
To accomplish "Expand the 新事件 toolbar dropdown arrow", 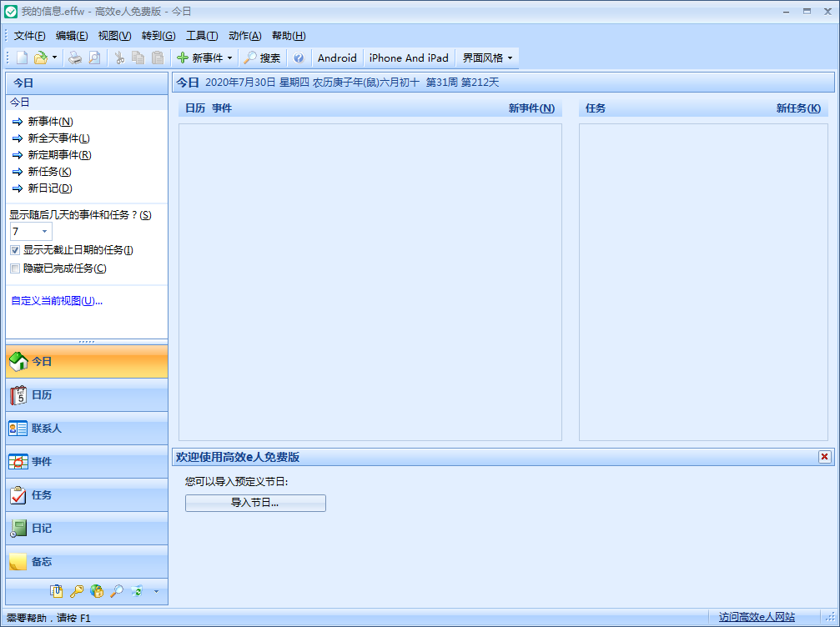I will (230, 58).
